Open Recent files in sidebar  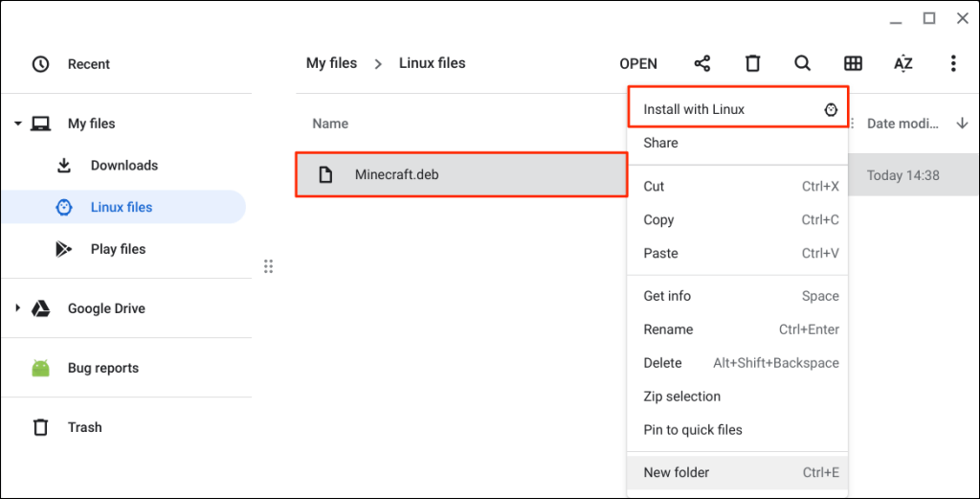click(x=88, y=64)
